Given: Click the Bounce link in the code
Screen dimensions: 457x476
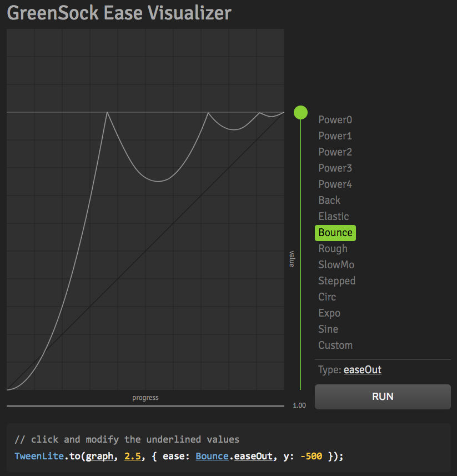Looking at the screenshot, I should [x=212, y=456].
